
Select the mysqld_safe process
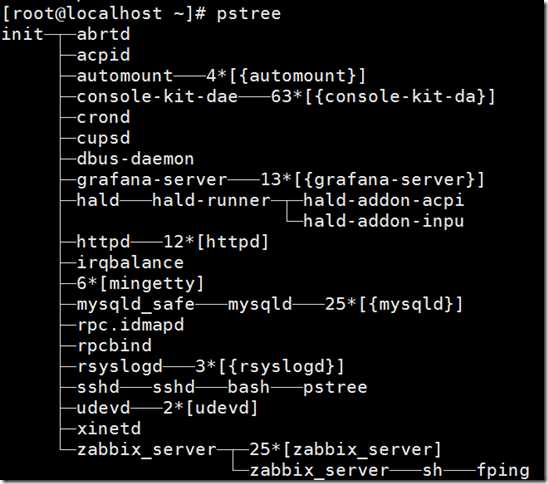(x=136, y=304)
